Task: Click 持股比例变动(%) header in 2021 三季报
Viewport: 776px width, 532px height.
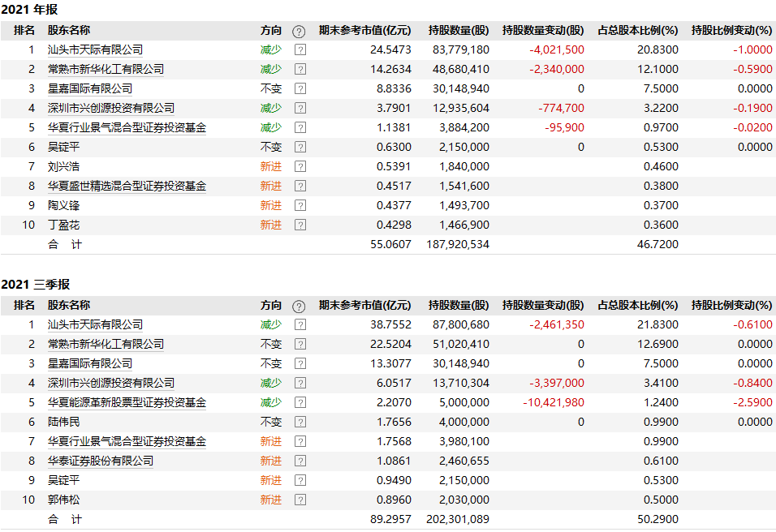Action: tap(732, 306)
